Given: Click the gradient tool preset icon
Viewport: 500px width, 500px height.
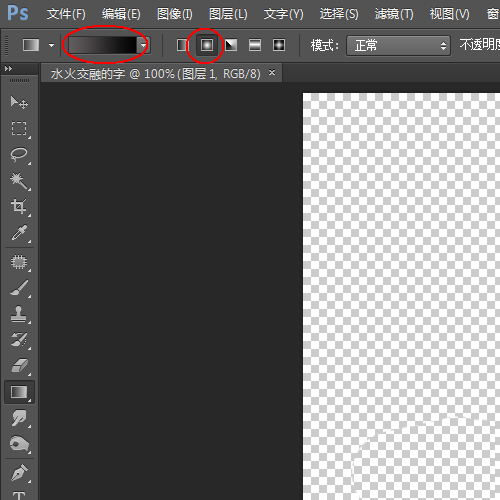Looking at the screenshot, I should (x=31, y=45).
